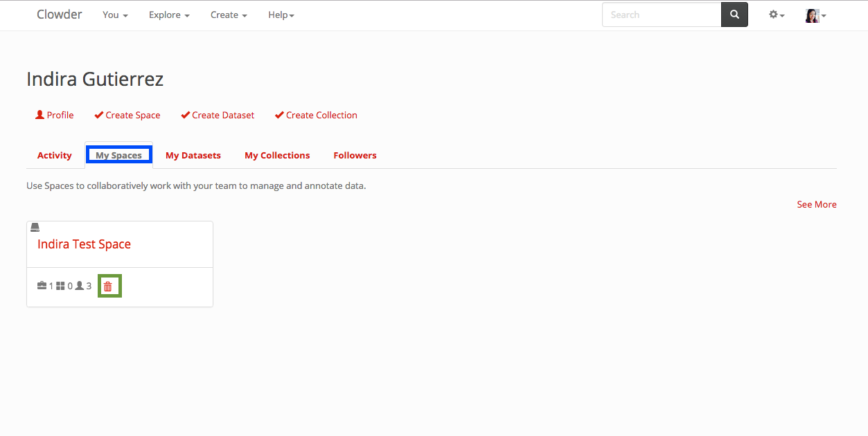Image resolution: width=868 pixels, height=436 pixels.
Task: Open the user avatar account menu
Action: 815,15
